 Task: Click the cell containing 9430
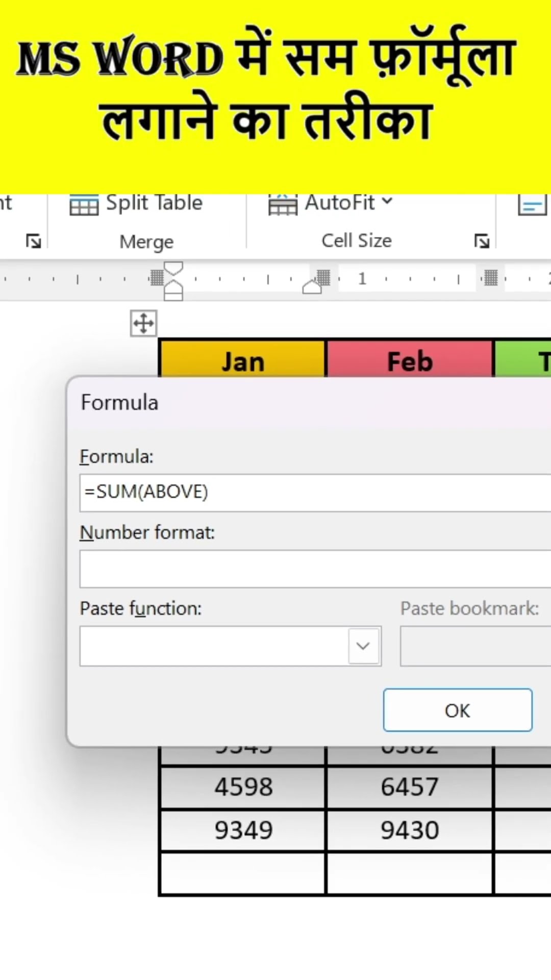[x=410, y=830]
